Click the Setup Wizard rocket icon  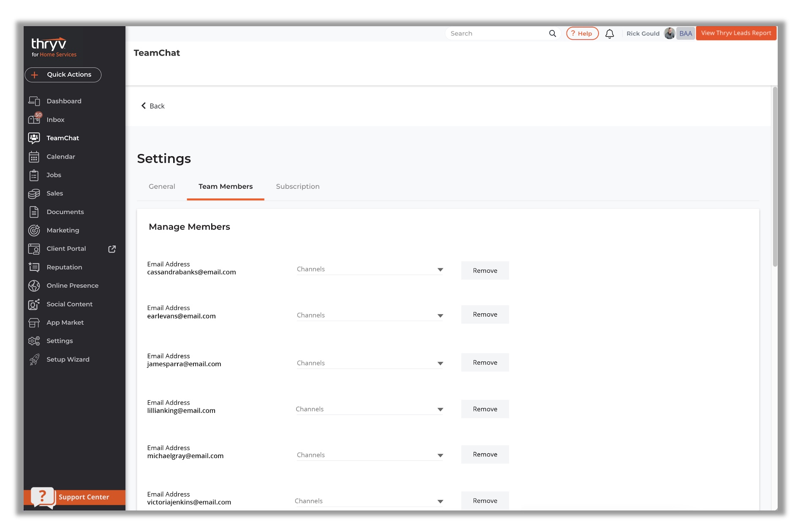point(34,359)
